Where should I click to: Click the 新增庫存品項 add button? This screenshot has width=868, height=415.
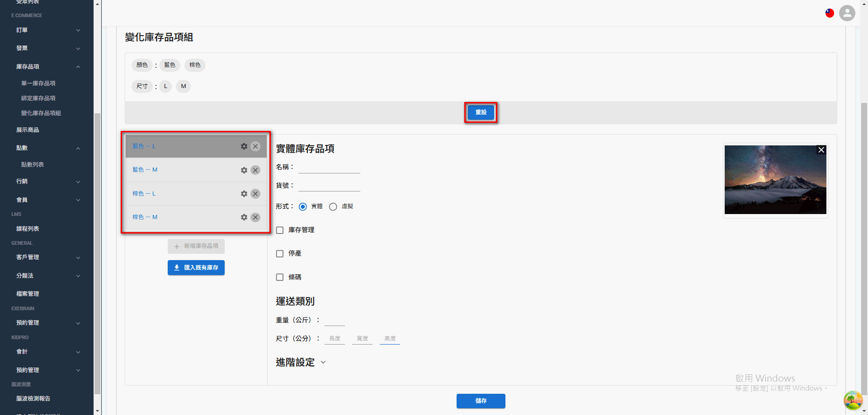coord(196,246)
